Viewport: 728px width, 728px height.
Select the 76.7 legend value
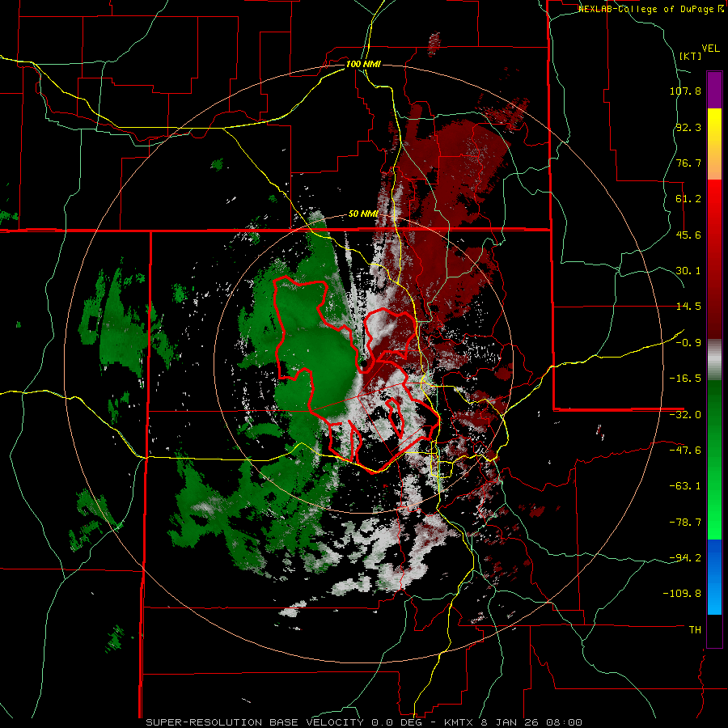click(688, 163)
